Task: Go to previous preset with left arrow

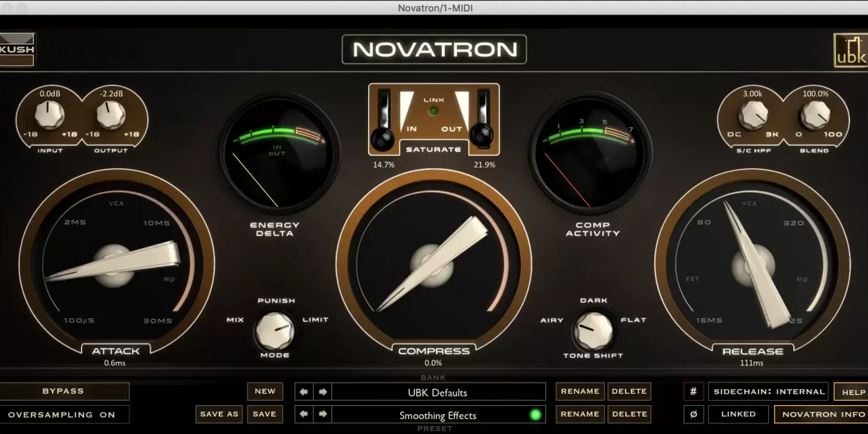Action: [x=305, y=414]
